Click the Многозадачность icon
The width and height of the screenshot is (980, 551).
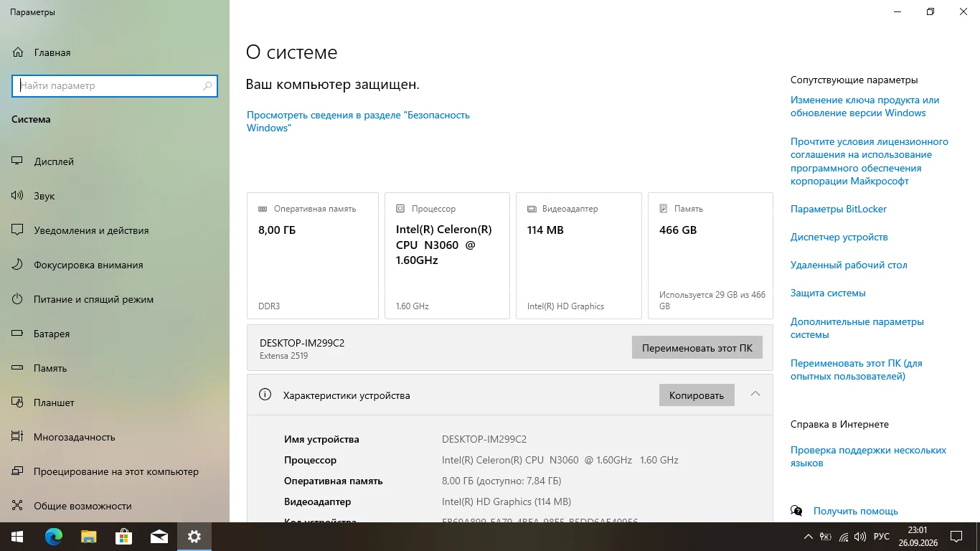coord(18,437)
